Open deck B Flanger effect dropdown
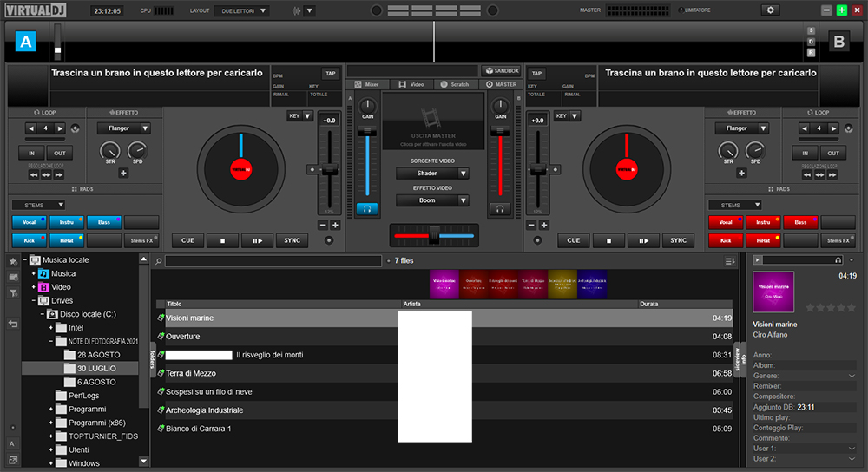Viewport: 868px width, 472px height. (741, 128)
